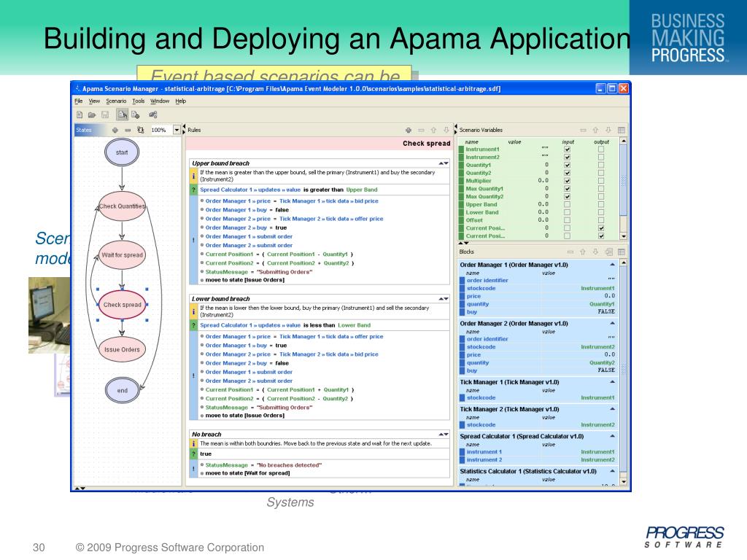Click Blocks panel table view icon
The image size is (747, 560).
[622, 252]
